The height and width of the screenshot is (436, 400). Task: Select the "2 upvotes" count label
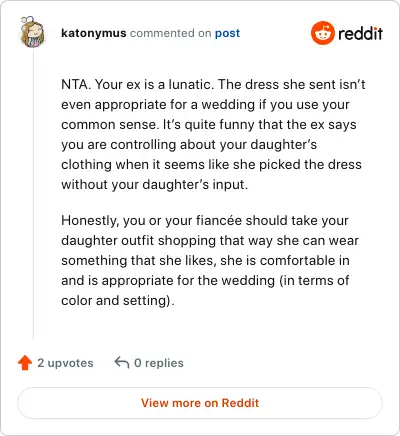[x=65, y=363]
